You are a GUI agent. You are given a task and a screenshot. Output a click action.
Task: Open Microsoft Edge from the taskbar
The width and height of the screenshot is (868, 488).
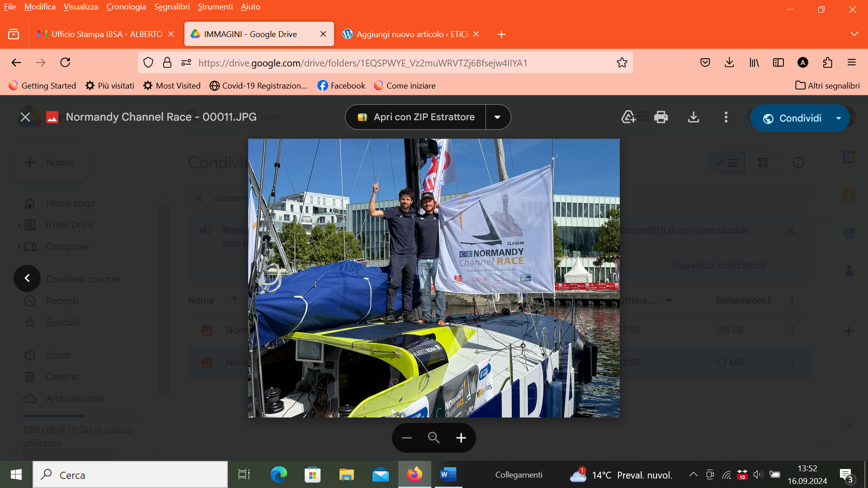coord(278,474)
